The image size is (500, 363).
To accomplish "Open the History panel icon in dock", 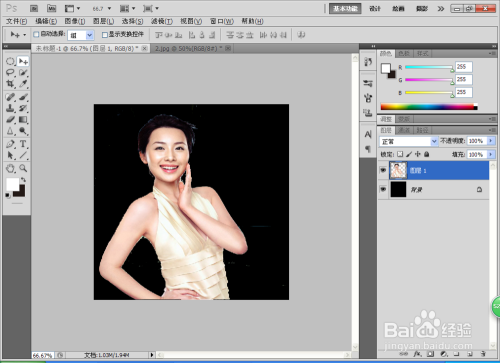I will point(368,62).
